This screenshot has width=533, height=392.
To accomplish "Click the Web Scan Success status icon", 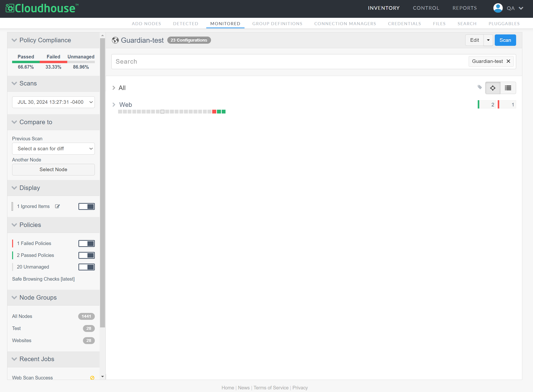I will pyautogui.click(x=92, y=378).
